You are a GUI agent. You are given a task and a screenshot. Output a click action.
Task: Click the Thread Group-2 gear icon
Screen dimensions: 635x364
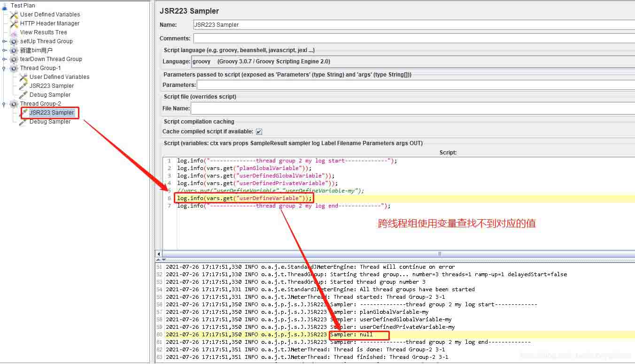[x=14, y=104]
